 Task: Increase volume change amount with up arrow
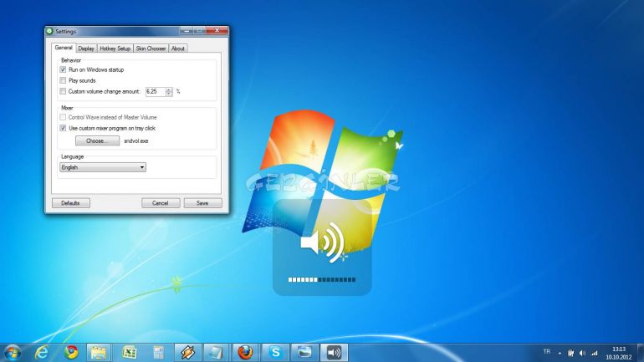(169, 89)
